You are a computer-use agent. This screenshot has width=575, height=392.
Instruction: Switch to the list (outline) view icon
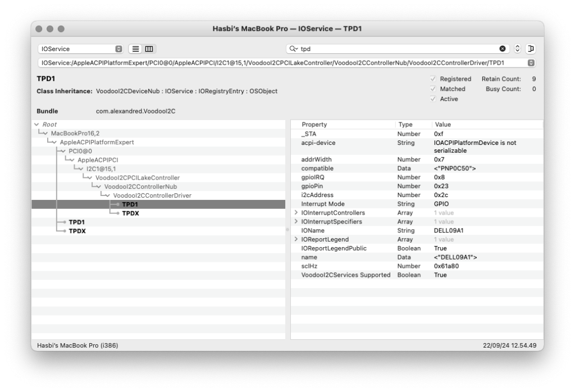[135, 49]
